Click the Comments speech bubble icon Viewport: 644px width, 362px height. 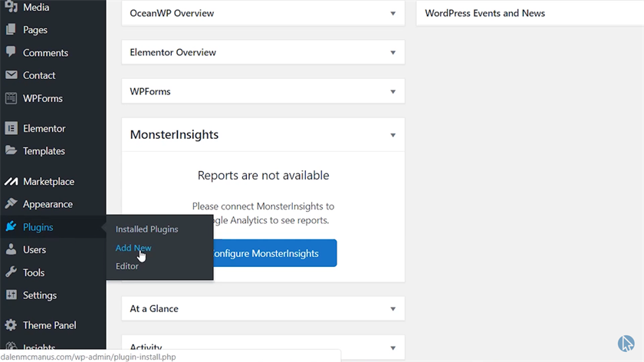(11, 52)
